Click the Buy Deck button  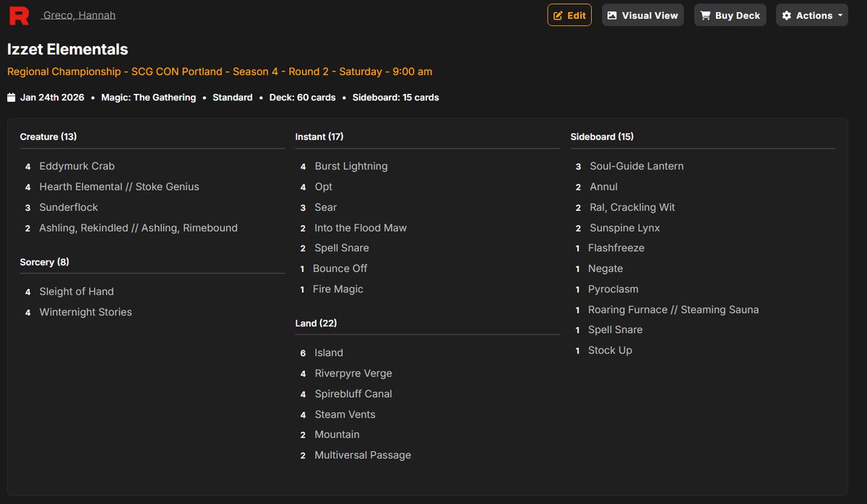[x=730, y=15]
